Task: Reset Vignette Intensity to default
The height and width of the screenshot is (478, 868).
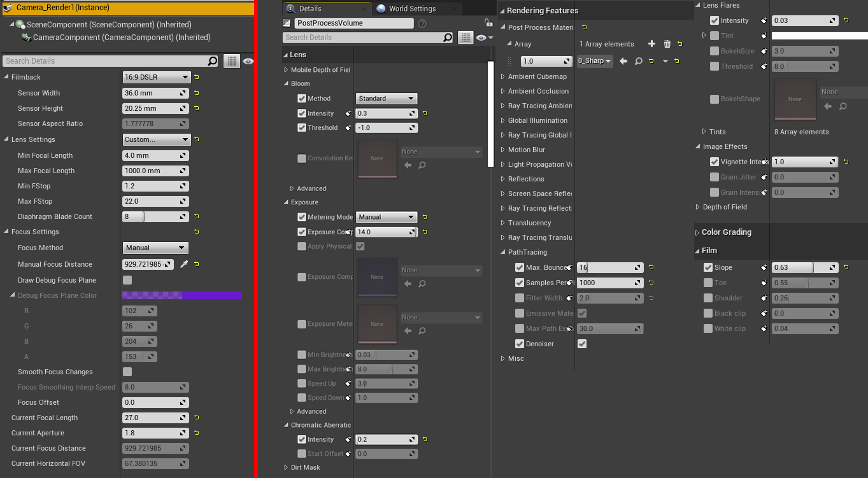Action: (x=846, y=162)
